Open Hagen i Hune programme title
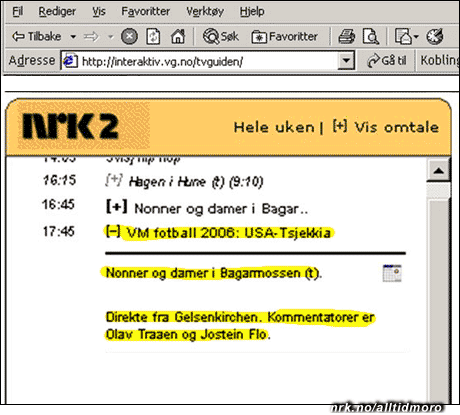This screenshot has width=460, height=415. [x=196, y=182]
